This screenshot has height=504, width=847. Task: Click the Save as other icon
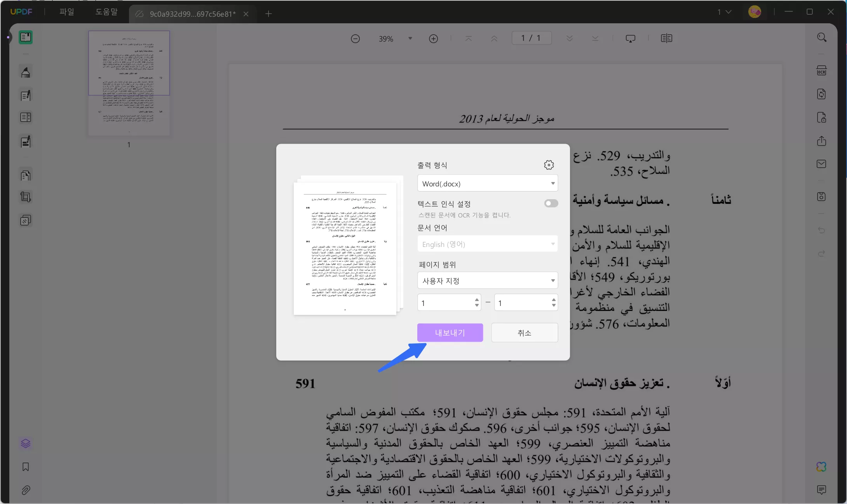[821, 196]
